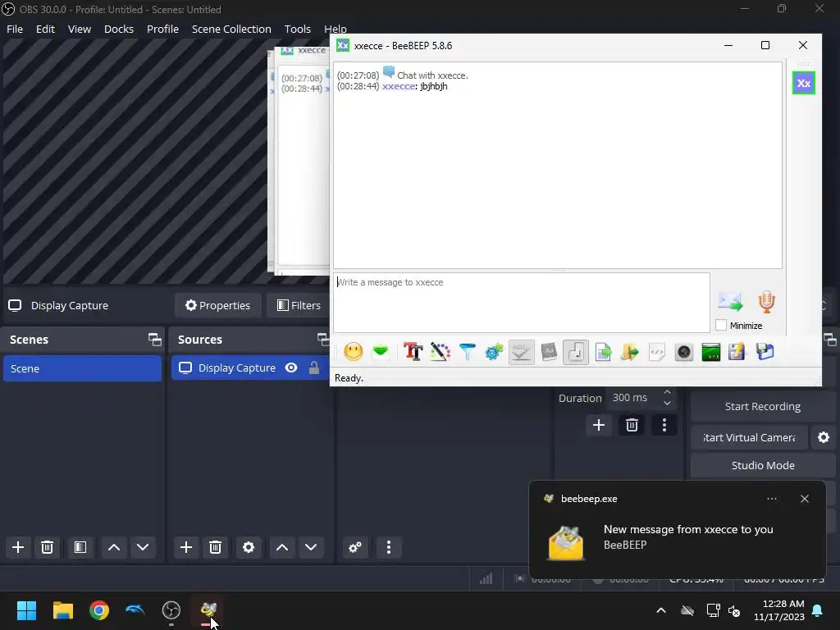Click the xxecce sender name in chat

398,86
